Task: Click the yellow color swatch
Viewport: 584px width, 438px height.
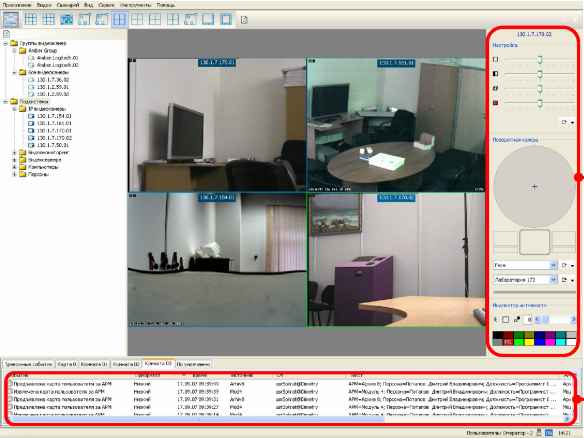Action: point(529,342)
